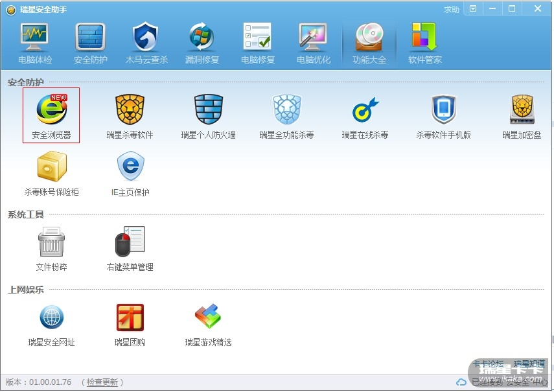Image resolution: width=554 pixels, height=392 pixels.
Task: Launch the 安全浏览器 icon
Action: [x=51, y=115]
